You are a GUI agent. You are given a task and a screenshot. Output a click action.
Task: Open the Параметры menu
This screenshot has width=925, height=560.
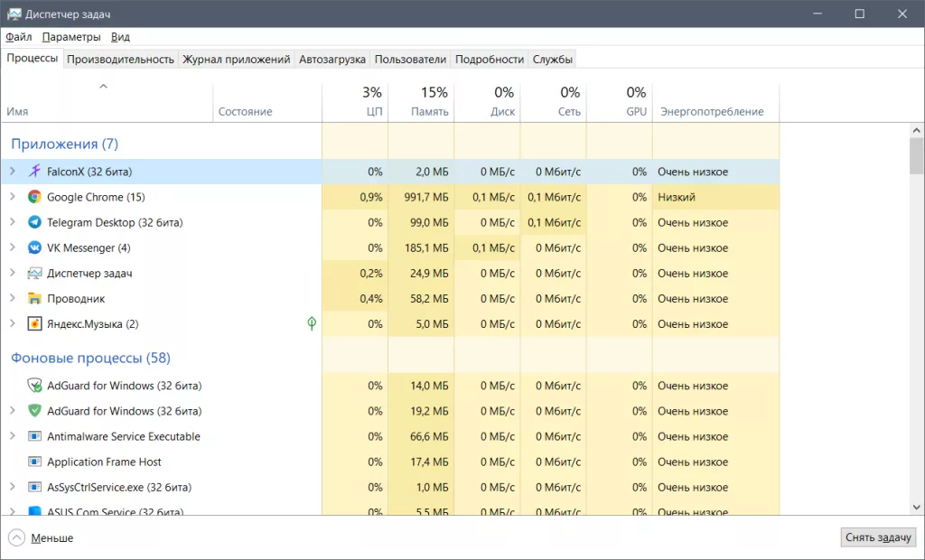(71, 37)
